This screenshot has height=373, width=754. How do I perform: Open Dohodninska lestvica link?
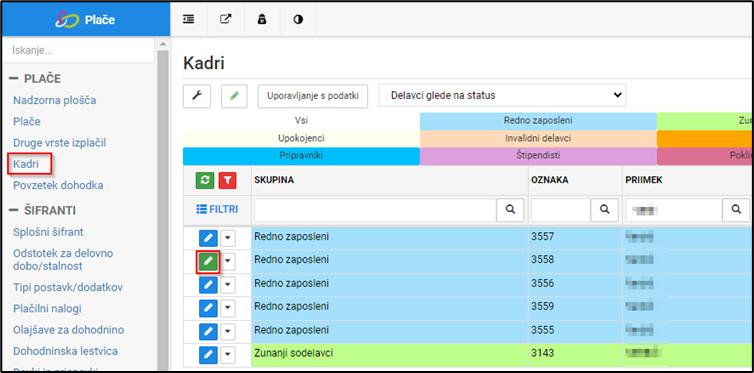[x=65, y=351]
